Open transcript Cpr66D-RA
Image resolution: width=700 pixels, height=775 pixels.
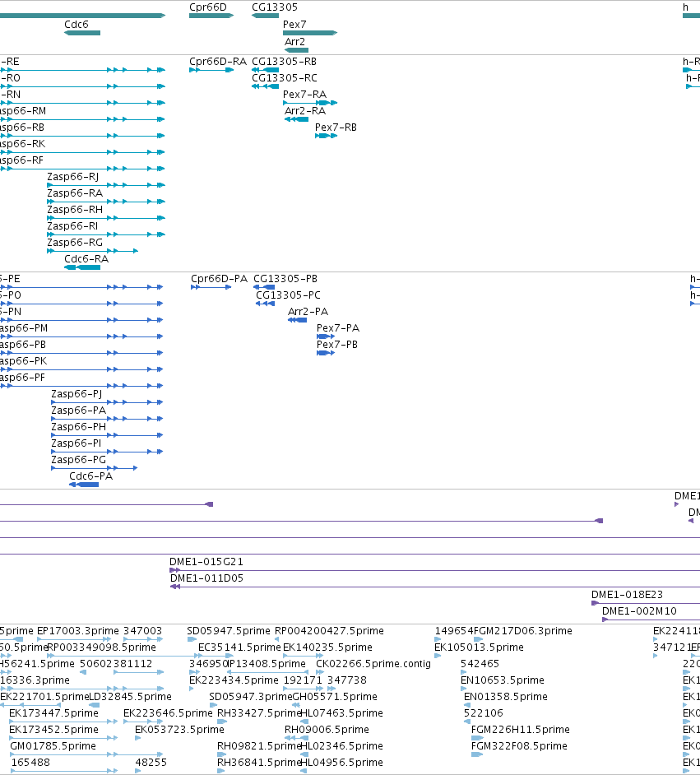(x=218, y=61)
